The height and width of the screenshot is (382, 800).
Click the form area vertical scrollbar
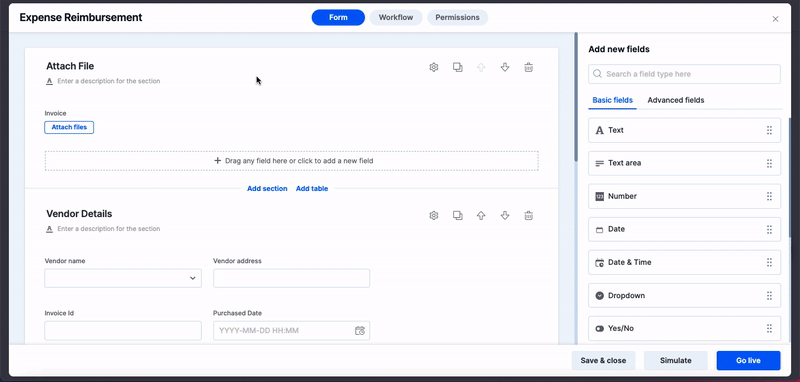coord(576,97)
